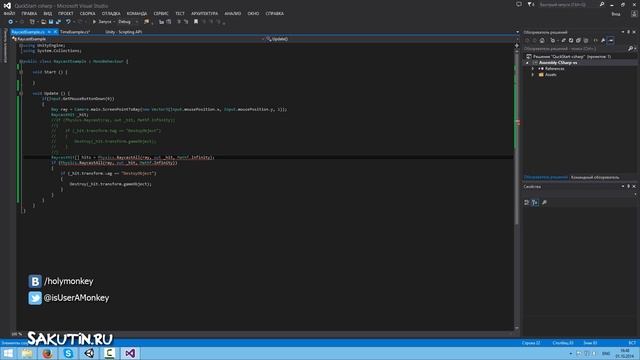640x360 pixels.
Task: Start debugging with the Запуск button
Action: point(101,22)
